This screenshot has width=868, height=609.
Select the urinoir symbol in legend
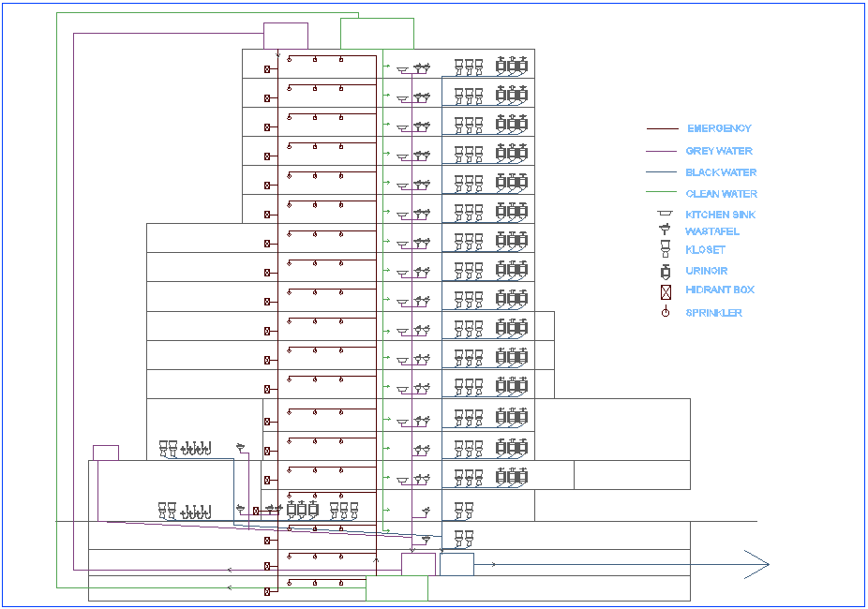pos(665,271)
